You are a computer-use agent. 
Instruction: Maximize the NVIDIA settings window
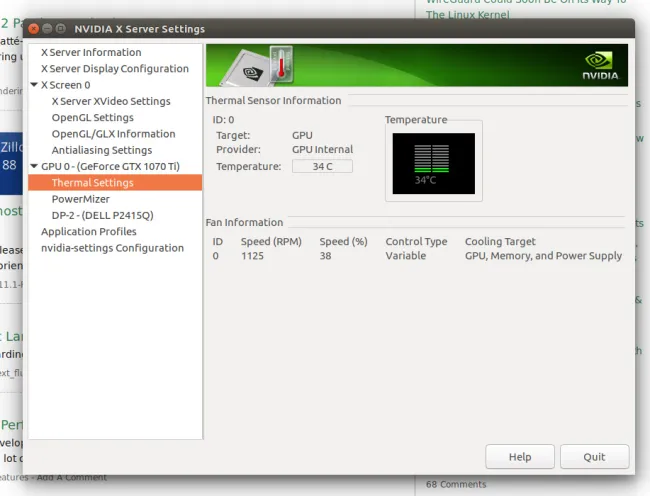(61, 29)
